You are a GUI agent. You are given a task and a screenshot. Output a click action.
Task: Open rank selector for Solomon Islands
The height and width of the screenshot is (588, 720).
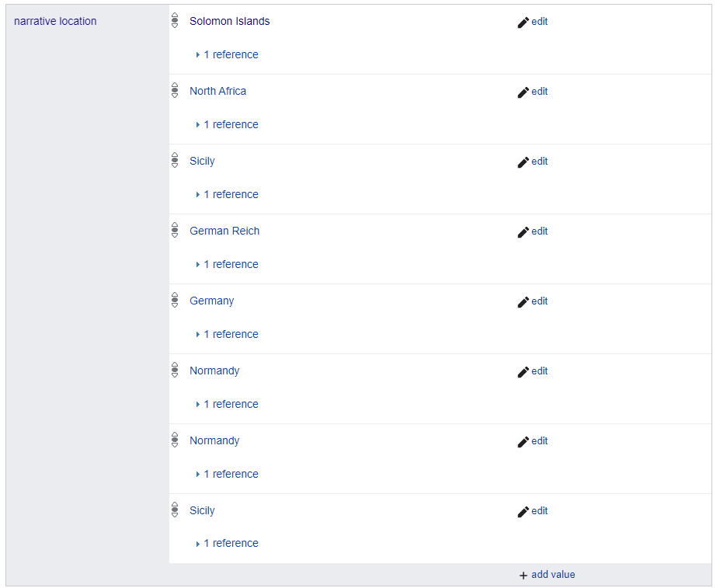click(175, 22)
